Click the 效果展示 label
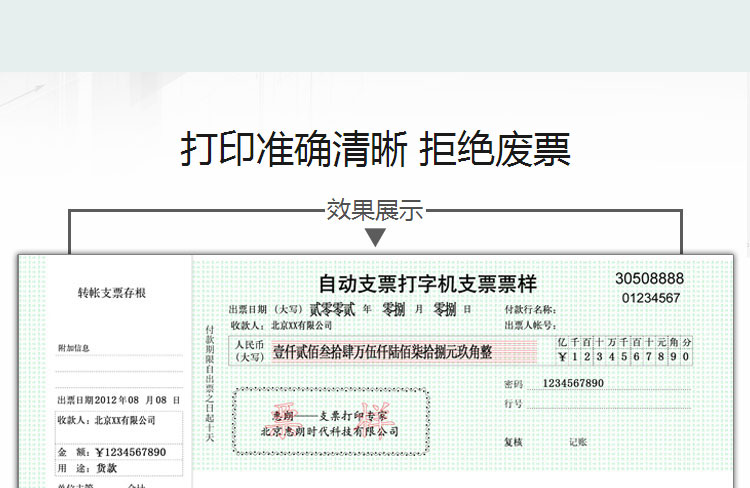The width and height of the screenshot is (750, 488). tap(375, 210)
